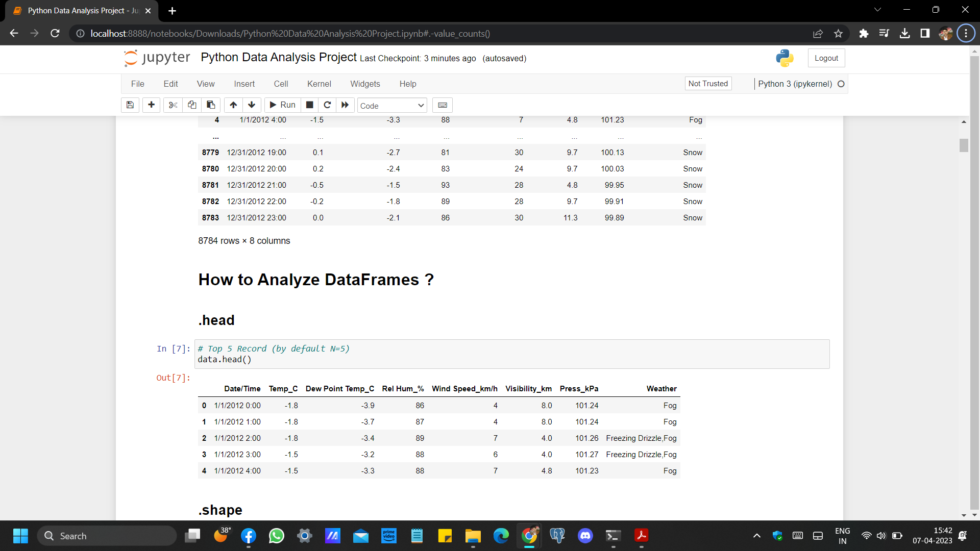The height and width of the screenshot is (551, 980).
Task: Copy selected cells icon
Action: coord(192,105)
